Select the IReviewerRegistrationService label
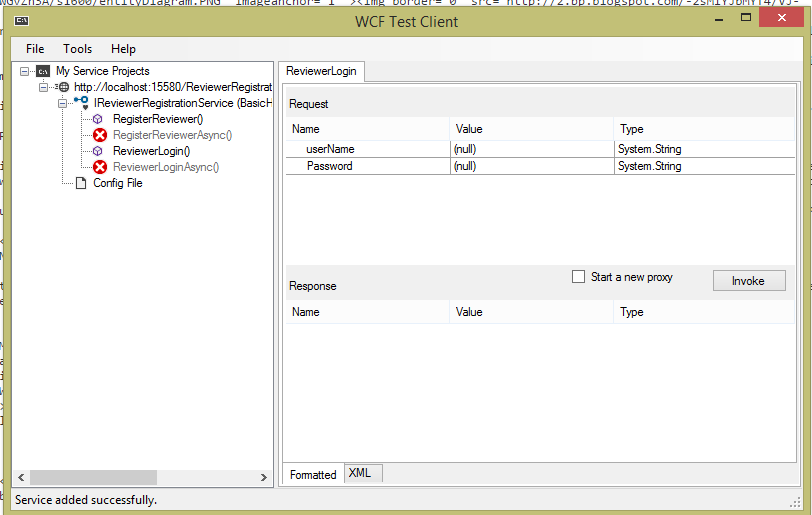 tap(182, 103)
